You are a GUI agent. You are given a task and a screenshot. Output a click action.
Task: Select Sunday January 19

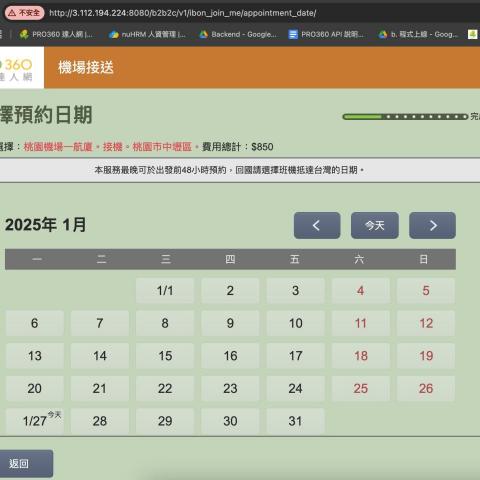point(426,356)
